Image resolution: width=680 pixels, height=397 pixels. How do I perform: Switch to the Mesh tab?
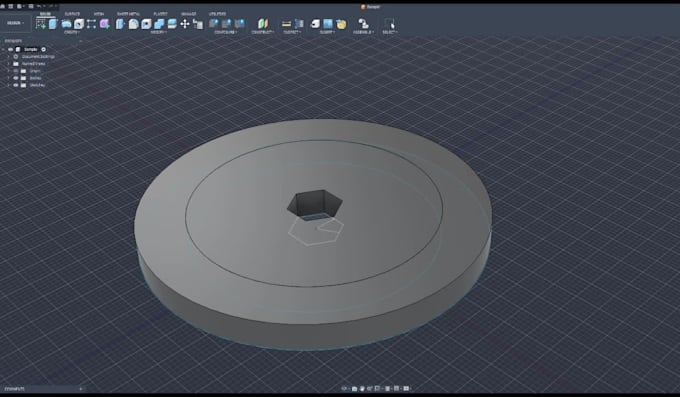click(99, 14)
